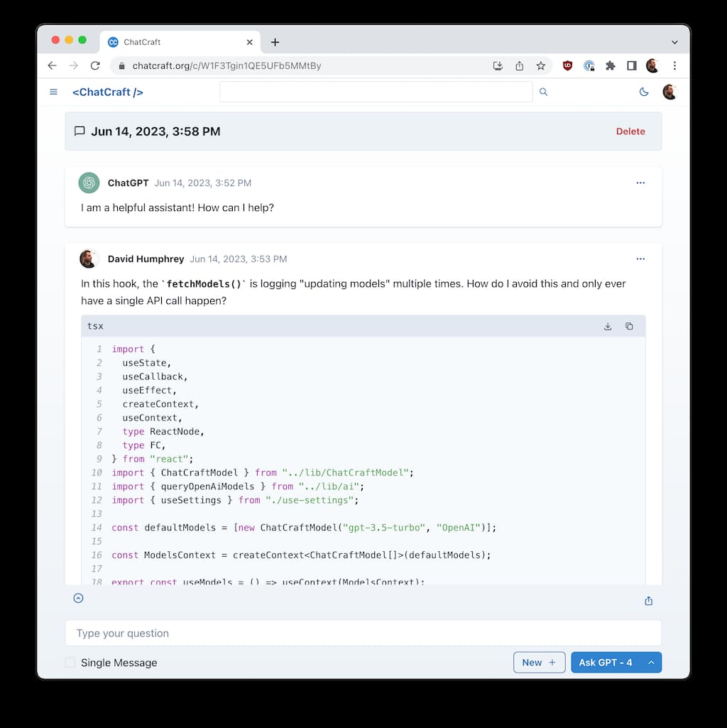Open the model chooser arrow beside Ask GPT-4
The height and width of the screenshot is (728, 727).
[651, 663]
